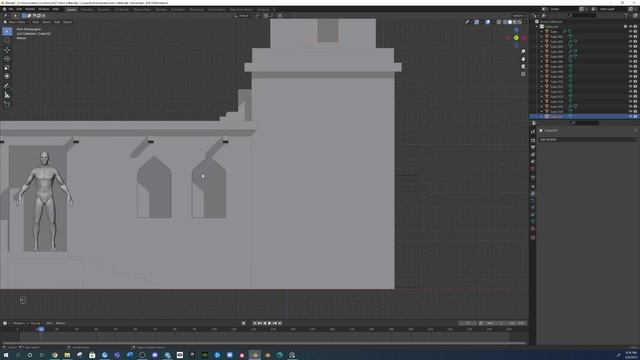This screenshot has width=640, height=360.
Task: Open Particles properties tab
Action: pos(533,201)
